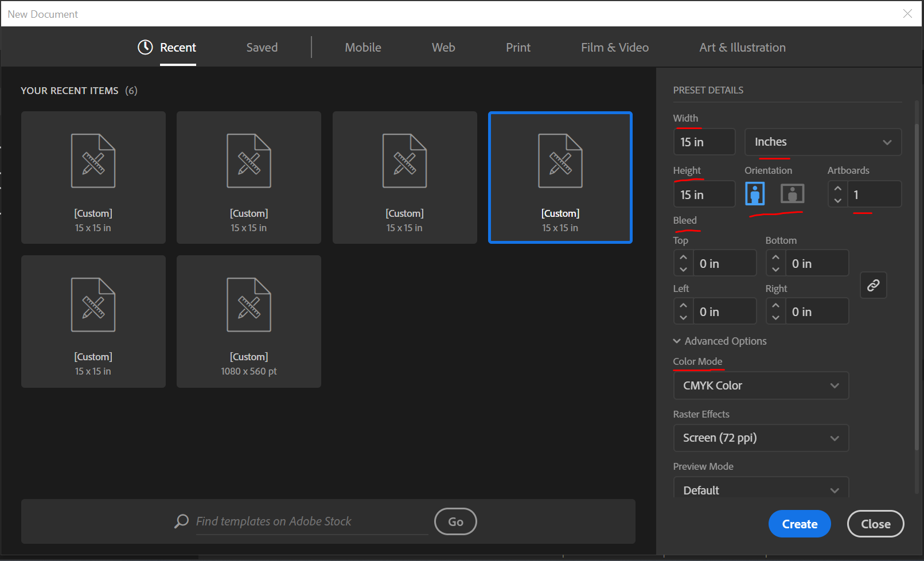Image resolution: width=924 pixels, height=561 pixels.
Task: Select portrait orientation icon
Action: pos(755,194)
